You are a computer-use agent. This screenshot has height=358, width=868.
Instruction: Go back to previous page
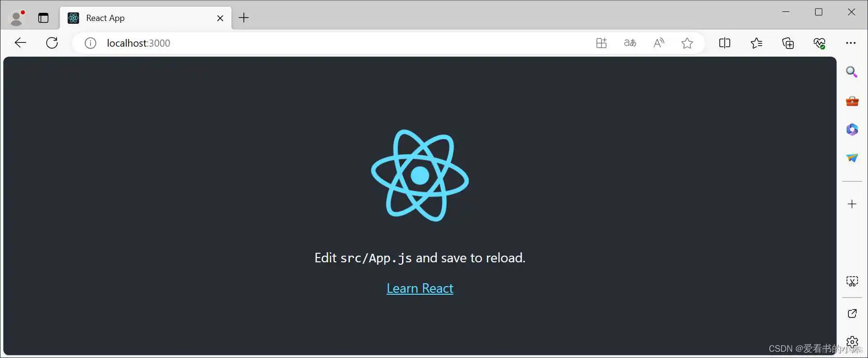coord(20,43)
